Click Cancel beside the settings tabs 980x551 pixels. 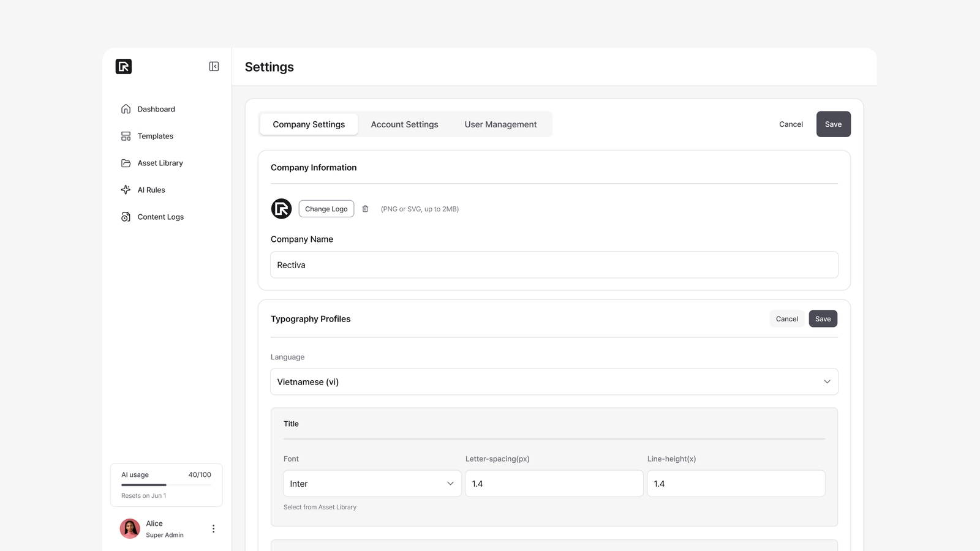pos(791,124)
